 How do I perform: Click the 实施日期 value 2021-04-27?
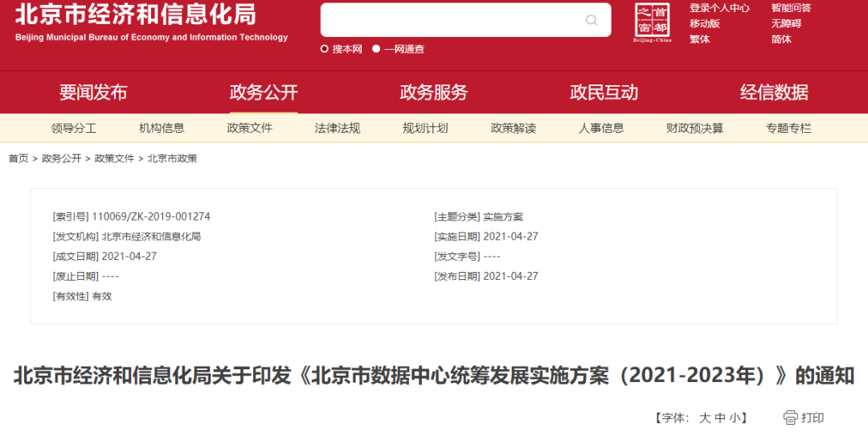click(510, 237)
